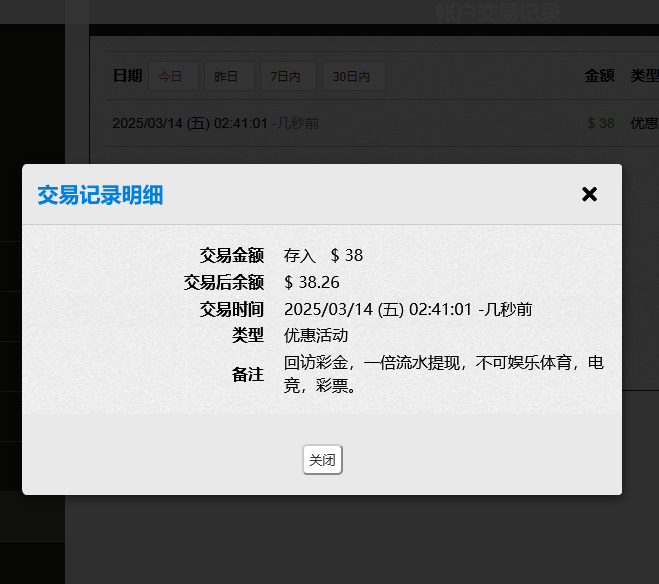This screenshot has width=659, height=584.
Task: Filter records by 30日内
Action: [351, 76]
